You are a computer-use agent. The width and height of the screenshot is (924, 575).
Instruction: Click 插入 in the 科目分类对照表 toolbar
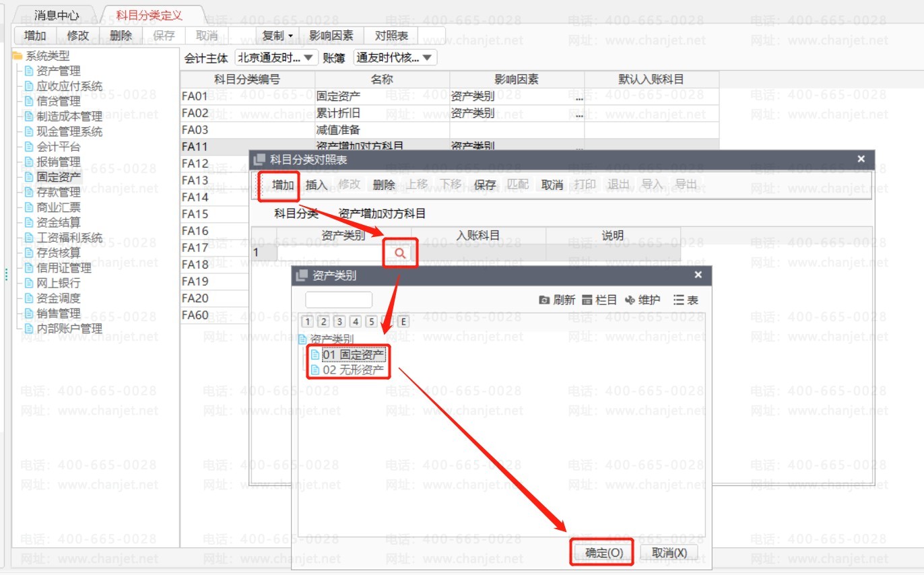click(316, 184)
